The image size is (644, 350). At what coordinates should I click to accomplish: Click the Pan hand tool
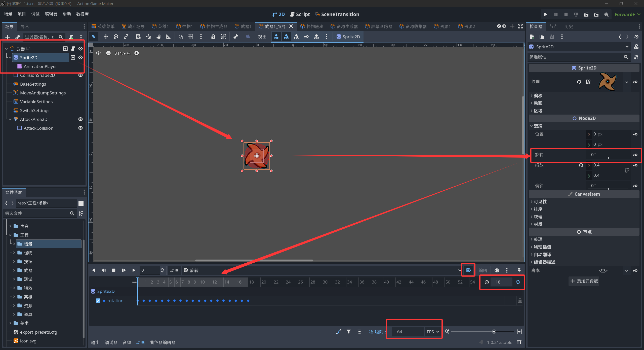point(158,37)
